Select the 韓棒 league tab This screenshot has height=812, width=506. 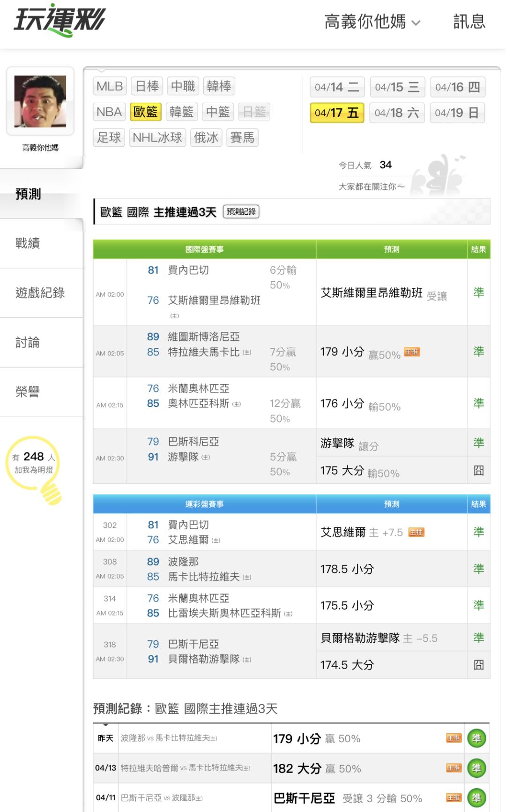tap(219, 86)
